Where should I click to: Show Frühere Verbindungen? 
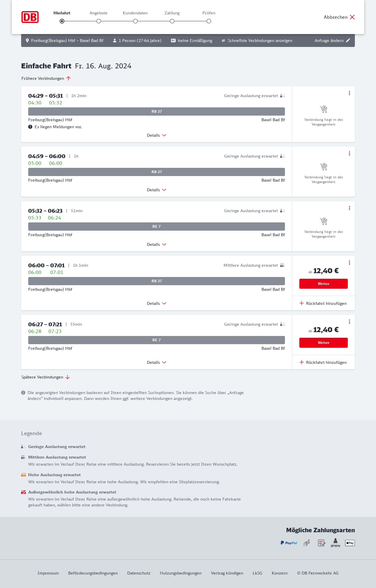(x=46, y=78)
